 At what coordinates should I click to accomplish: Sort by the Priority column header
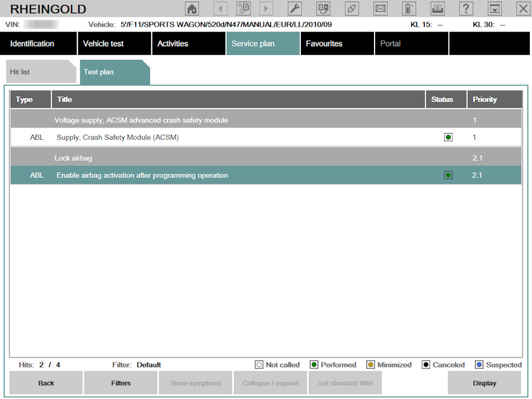click(495, 99)
